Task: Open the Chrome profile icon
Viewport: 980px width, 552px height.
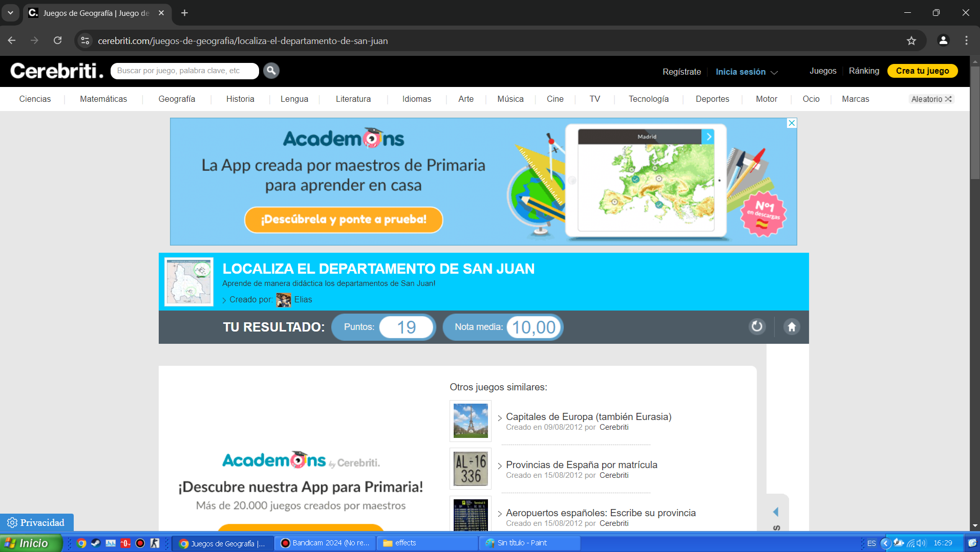Action: click(943, 41)
